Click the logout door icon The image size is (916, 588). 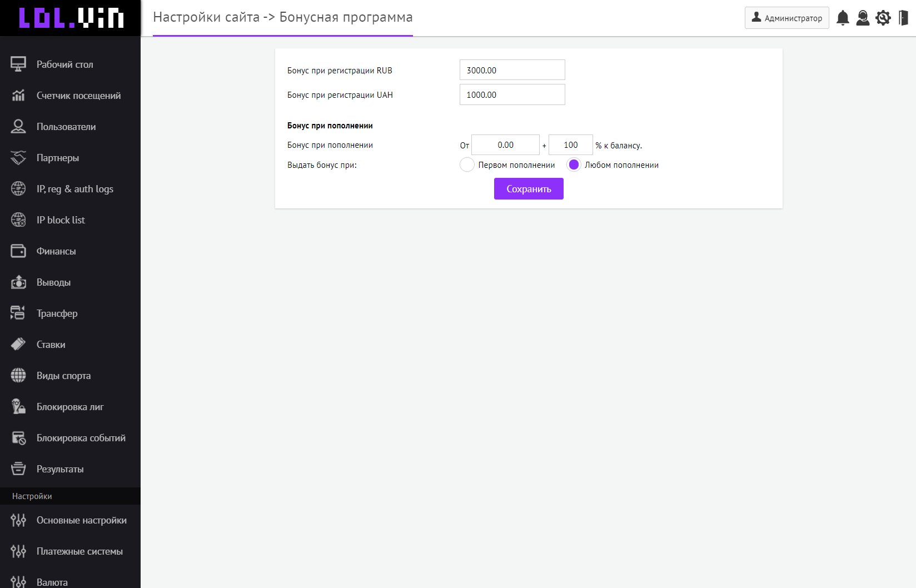(x=903, y=18)
